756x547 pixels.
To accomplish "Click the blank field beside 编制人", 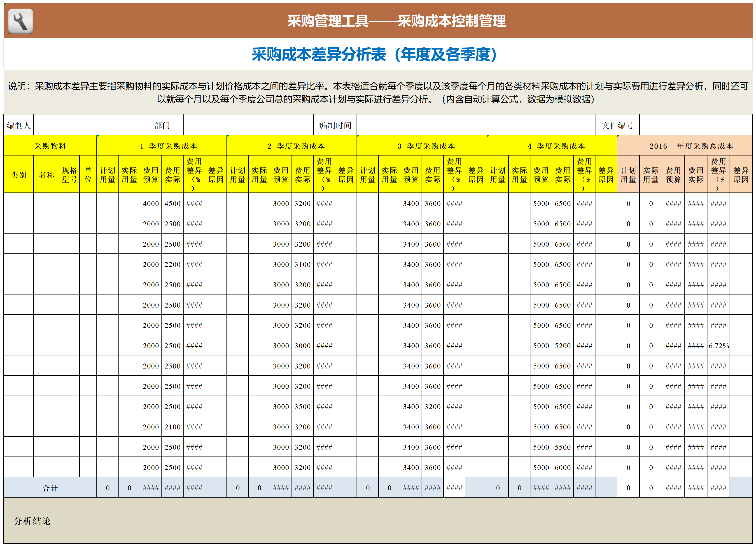I will [x=87, y=125].
